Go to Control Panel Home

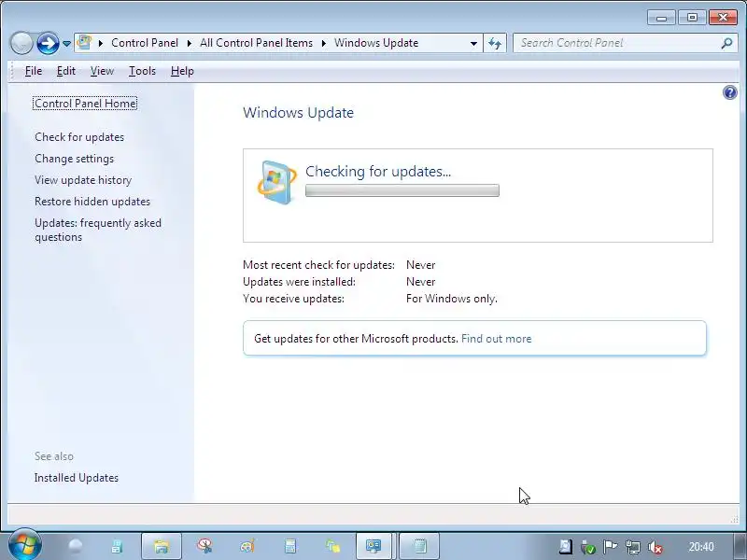(85, 104)
